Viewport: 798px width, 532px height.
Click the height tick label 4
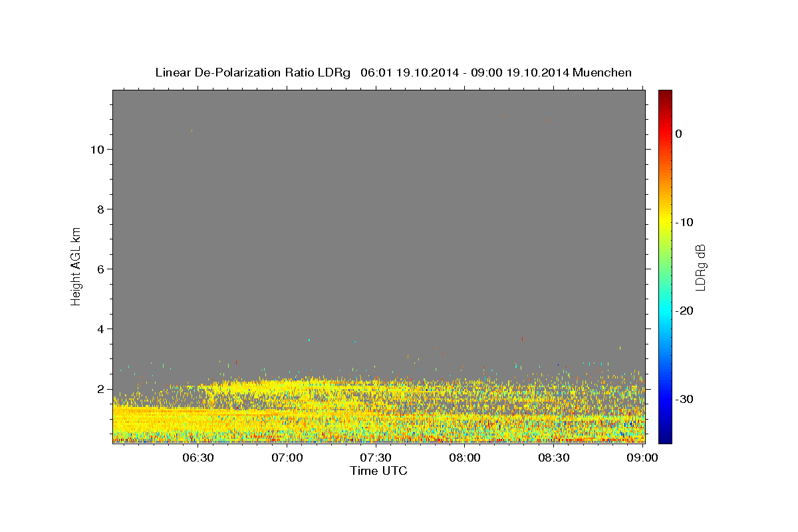coord(100,329)
